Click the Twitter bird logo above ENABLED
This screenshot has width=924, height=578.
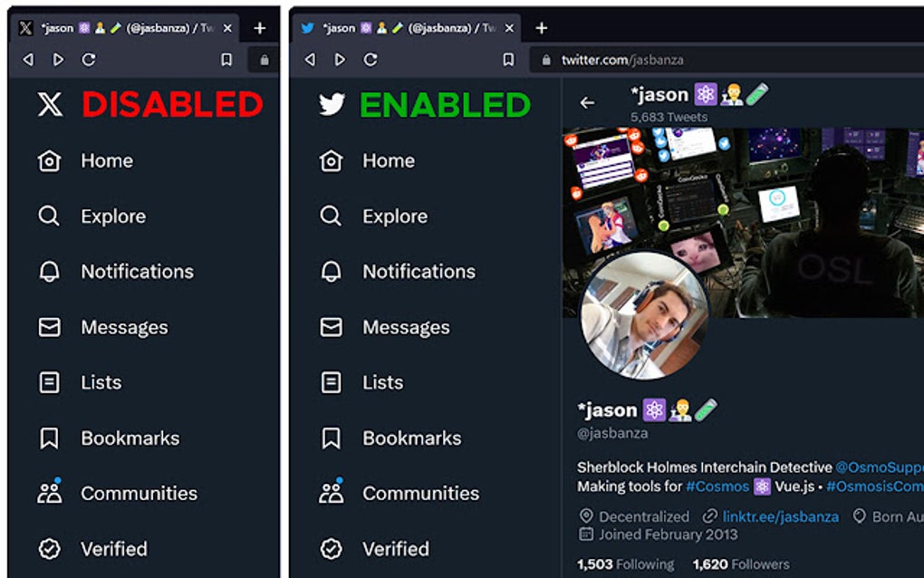pyautogui.click(x=332, y=105)
